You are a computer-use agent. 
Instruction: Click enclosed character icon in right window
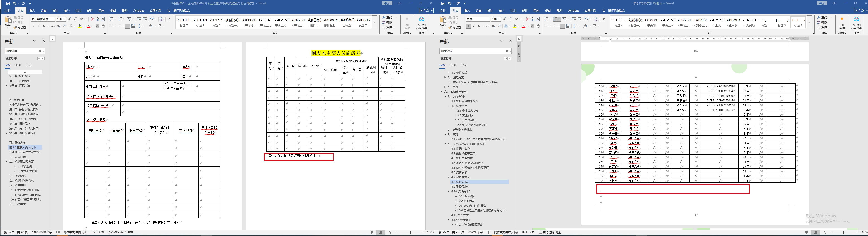click(x=538, y=26)
